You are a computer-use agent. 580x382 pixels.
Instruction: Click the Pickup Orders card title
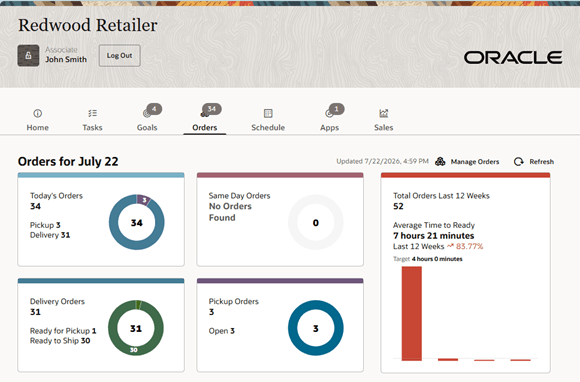233,301
